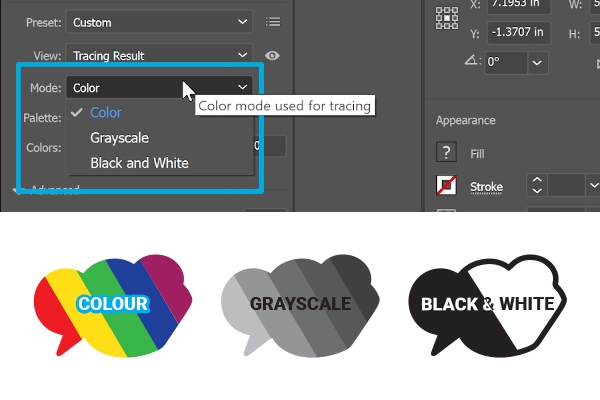
Task: Choose Black and White mode option
Action: pos(139,163)
